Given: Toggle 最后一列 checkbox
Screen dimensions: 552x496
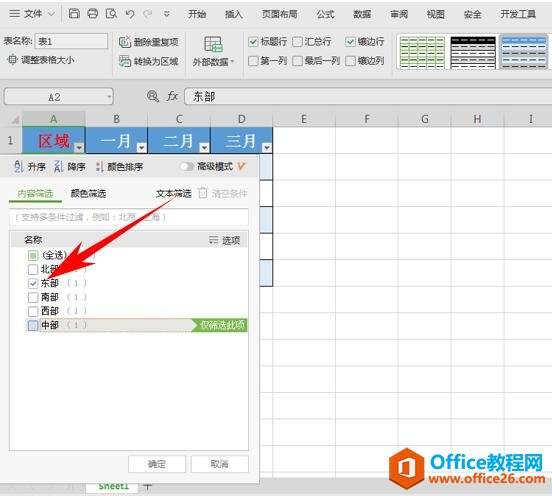Looking at the screenshot, I should point(297,61).
